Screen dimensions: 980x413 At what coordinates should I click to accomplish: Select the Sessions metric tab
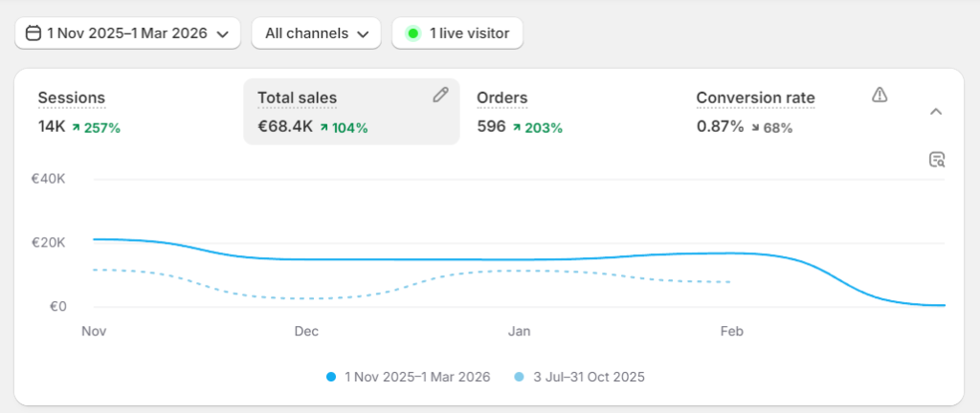72,98
